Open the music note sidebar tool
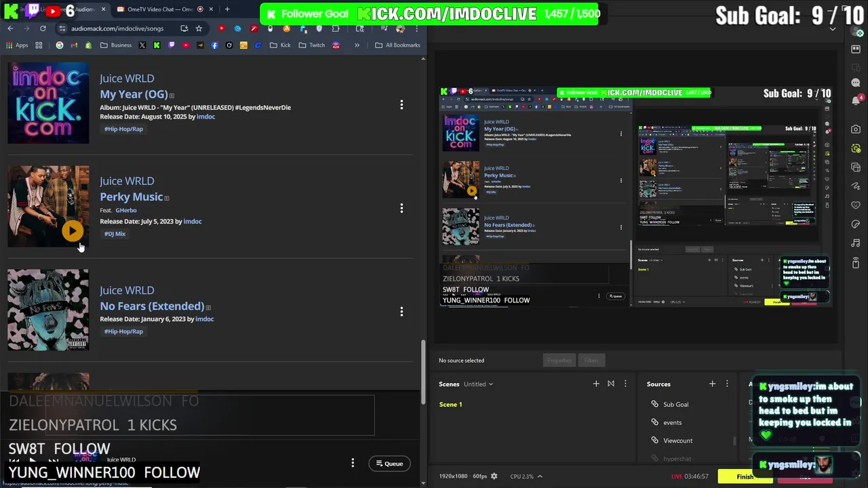 856,243
